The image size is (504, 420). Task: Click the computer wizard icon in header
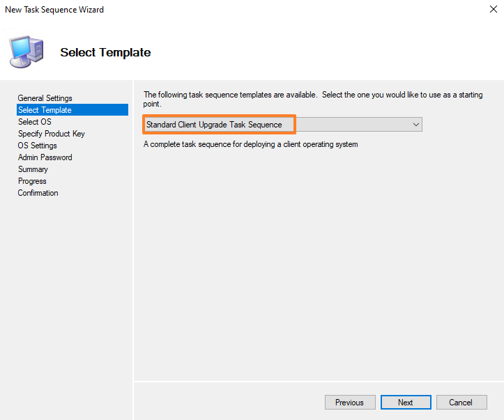pyautogui.click(x=26, y=49)
